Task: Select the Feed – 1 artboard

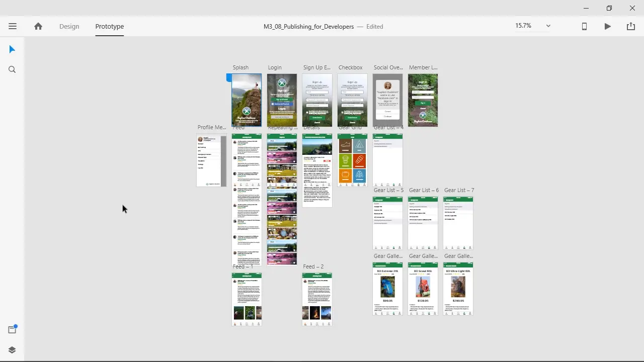Action: click(247, 300)
